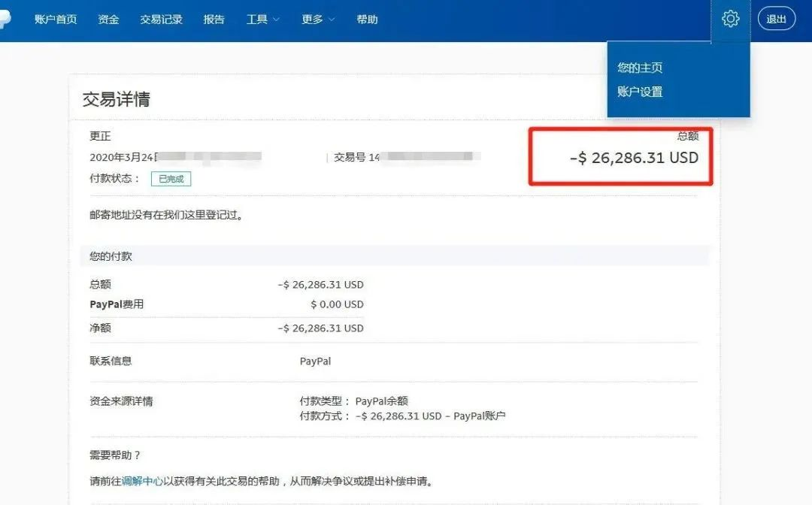
Task: Open the settings gear icon
Action: tap(730, 20)
